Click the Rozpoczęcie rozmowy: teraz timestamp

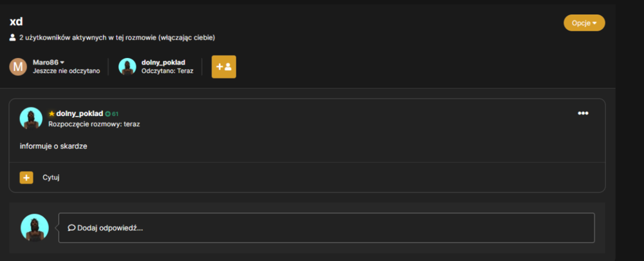94,124
